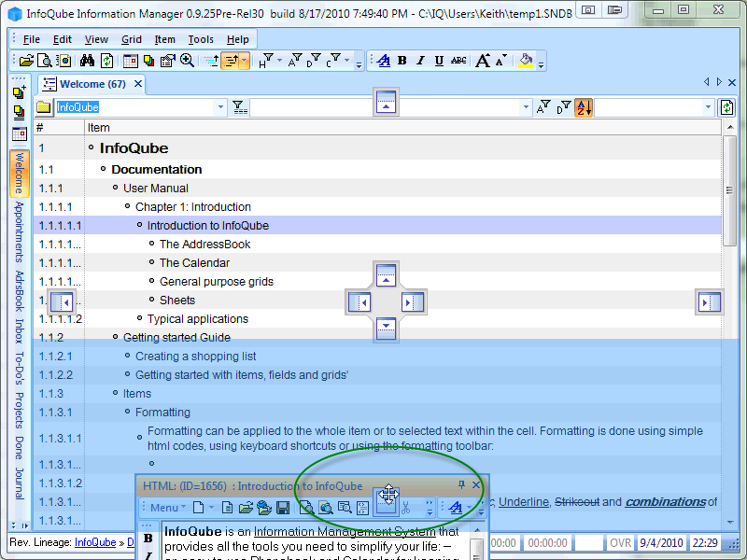Click the save floppy icon in HTML pane
This screenshot has width=747, height=560.
click(283, 508)
